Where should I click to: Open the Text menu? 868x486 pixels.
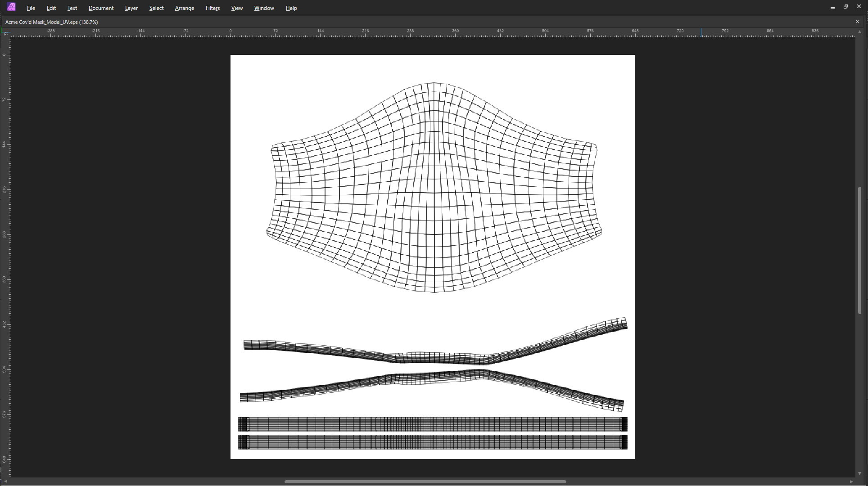pyautogui.click(x=72, y=8)
